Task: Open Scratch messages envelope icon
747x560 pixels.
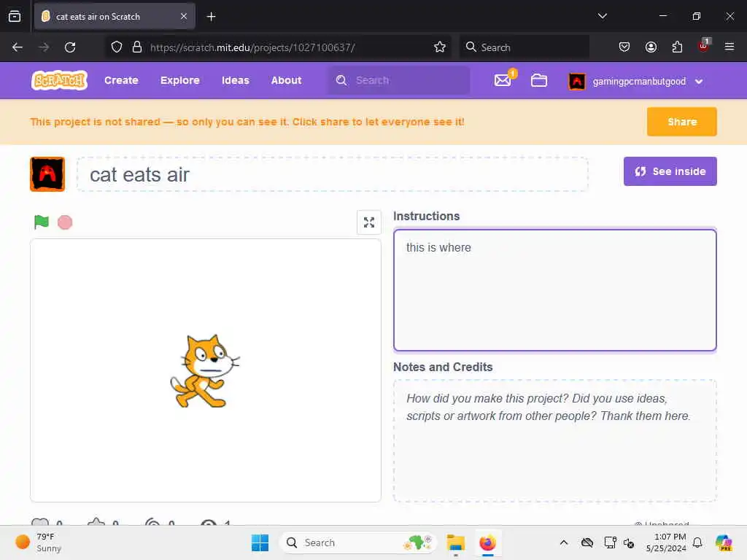Action: click(x=503, y=80)
